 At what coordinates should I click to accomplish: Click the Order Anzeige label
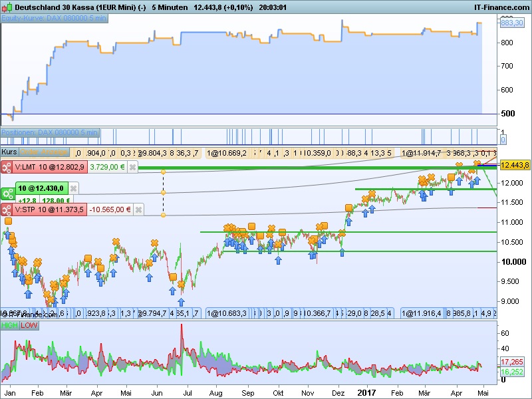pos(44,152)
